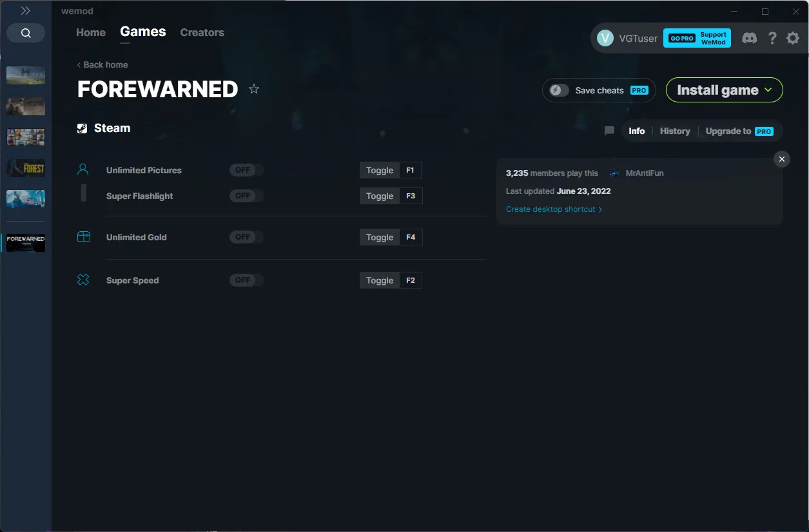Click the F2 hotkey box

[x=411, y=280]
